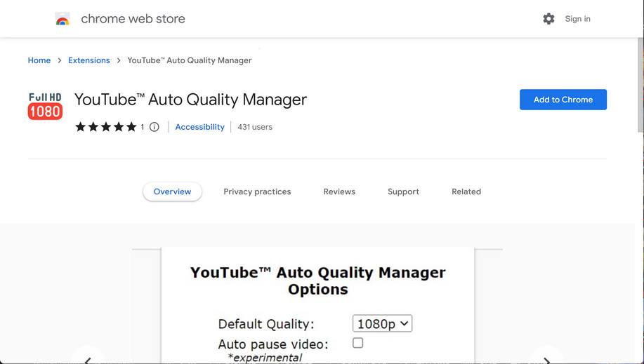Screen dimensions: 644x364
Task: Open the Reviews tab
Action: (x=339, y=191)
